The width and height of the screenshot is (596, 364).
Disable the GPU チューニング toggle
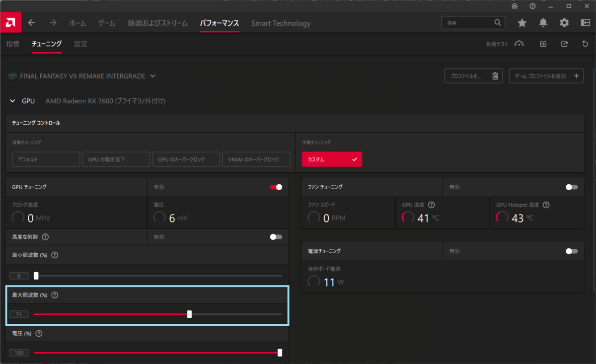[276, 187]
